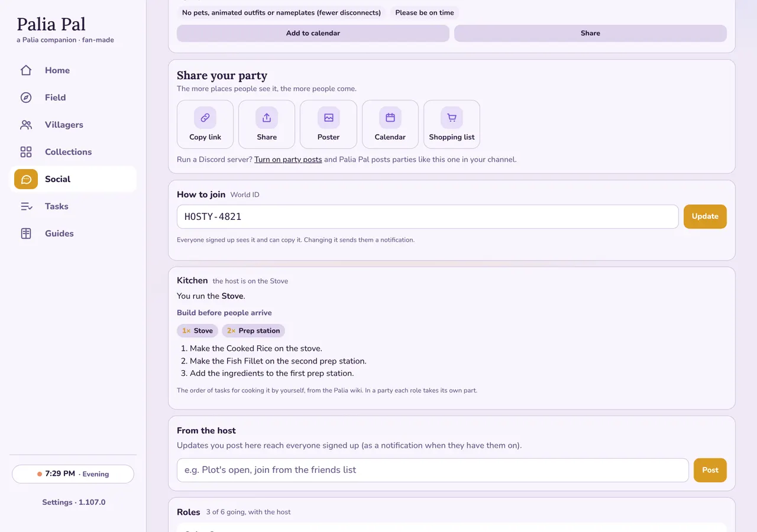Click the Social chat bubble icon
Screen dimensions: 757x532
pos(26,179)
